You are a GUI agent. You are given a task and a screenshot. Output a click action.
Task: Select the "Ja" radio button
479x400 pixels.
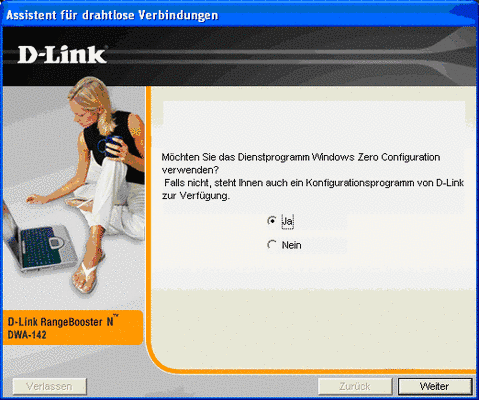[x=272, y=221]
